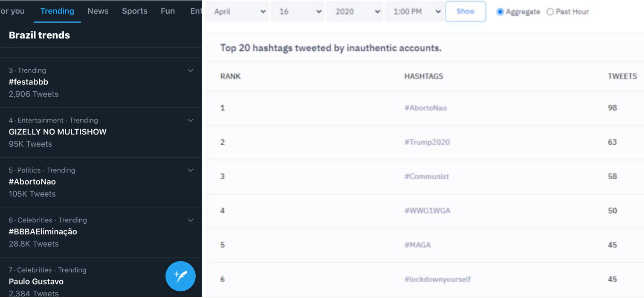The height and width of the screenshot is (298, 644).
Task: Open the day 16 dropdown
Action: point(297,12)
